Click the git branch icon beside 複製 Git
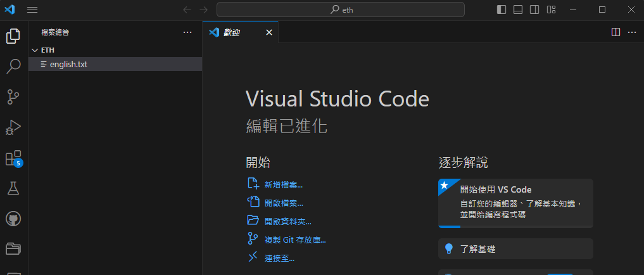 click(x=253, y=238)
